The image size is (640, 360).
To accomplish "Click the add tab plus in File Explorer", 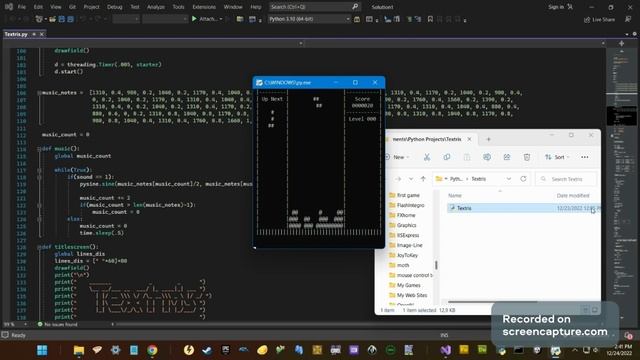I will [489, 139].
